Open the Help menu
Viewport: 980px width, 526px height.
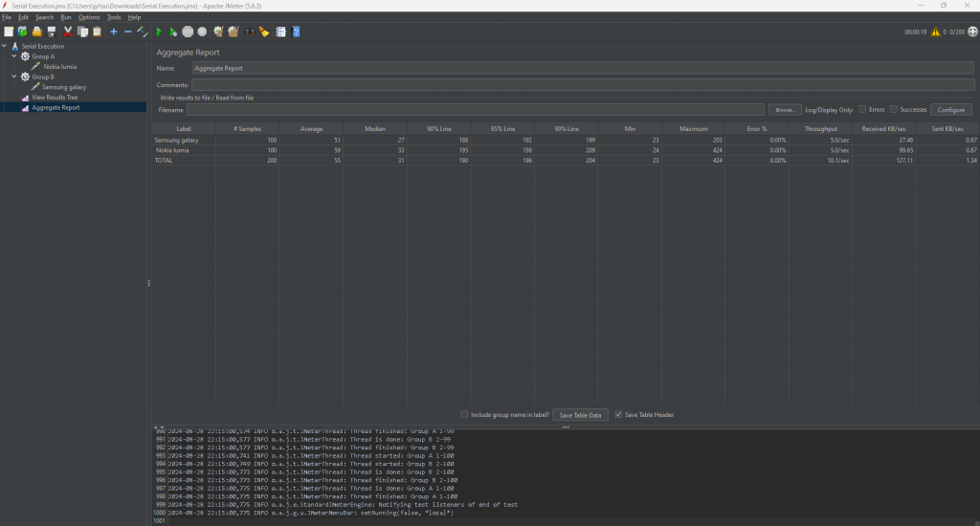[134, 17]
